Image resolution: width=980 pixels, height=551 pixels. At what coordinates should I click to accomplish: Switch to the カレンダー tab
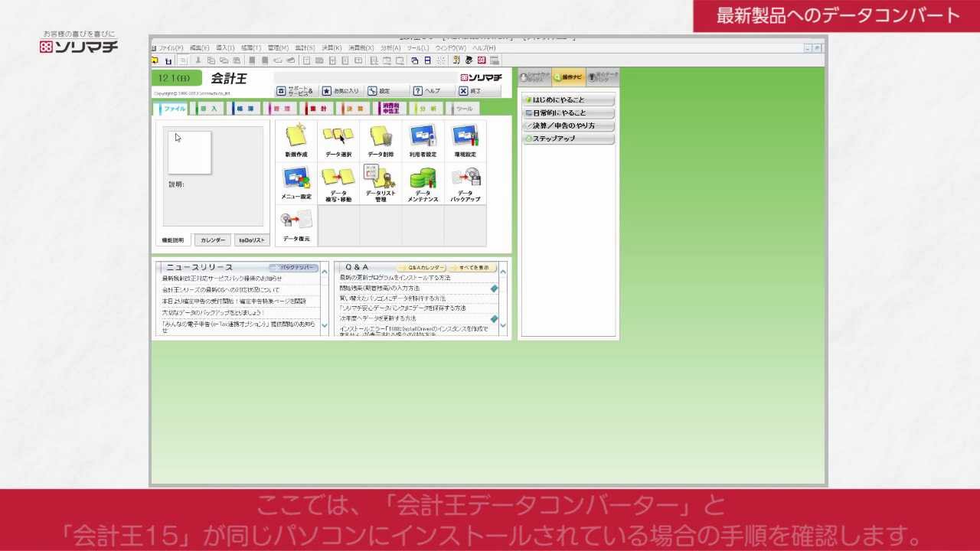(213, 240)
